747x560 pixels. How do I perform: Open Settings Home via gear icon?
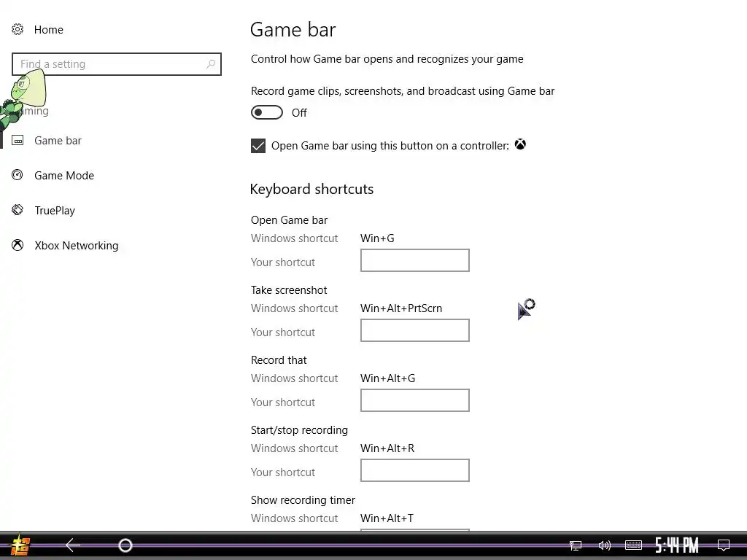18,29
